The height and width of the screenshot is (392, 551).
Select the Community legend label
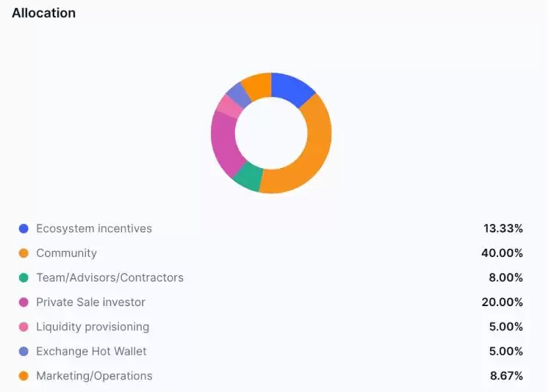coord(66,253)
